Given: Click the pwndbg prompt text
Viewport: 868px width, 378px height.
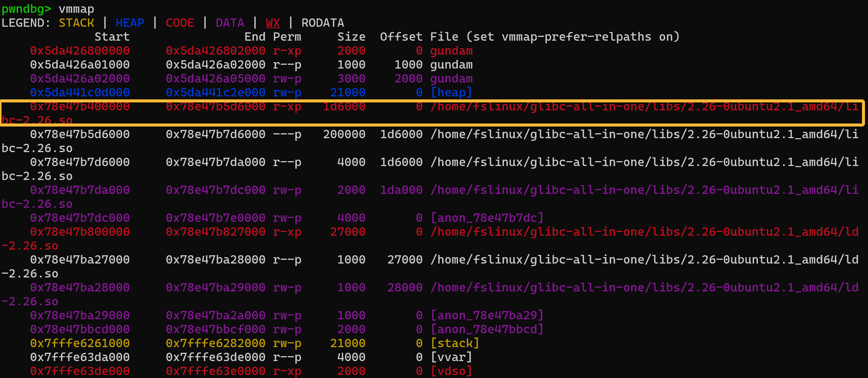Looking at the screenshot, I should coord(26,9).
